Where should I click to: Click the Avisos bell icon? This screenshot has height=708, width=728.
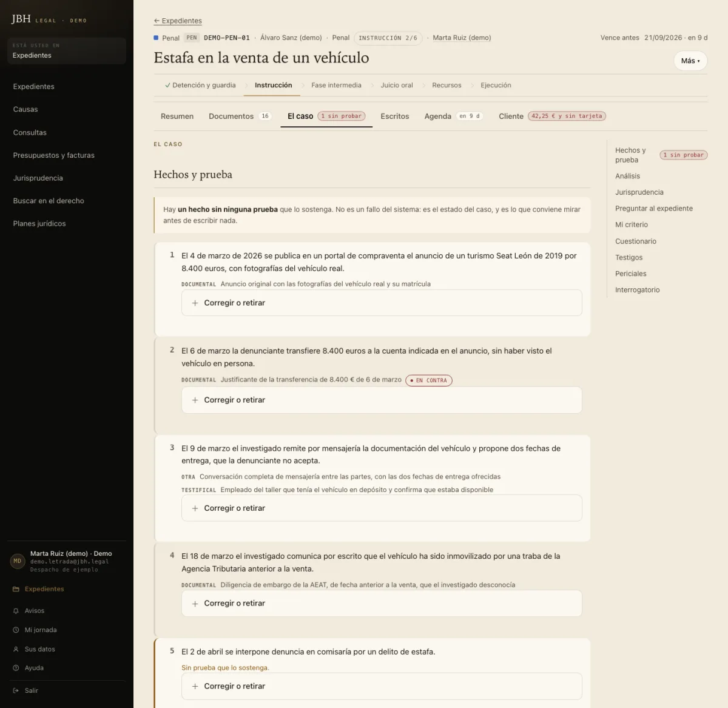tap(16, 611)
